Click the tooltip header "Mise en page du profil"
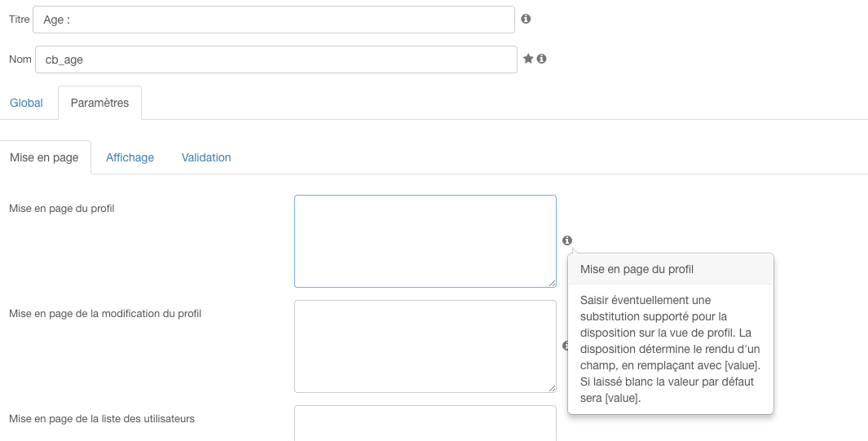Viewport: 868px width, 441px height. [637, 269]
